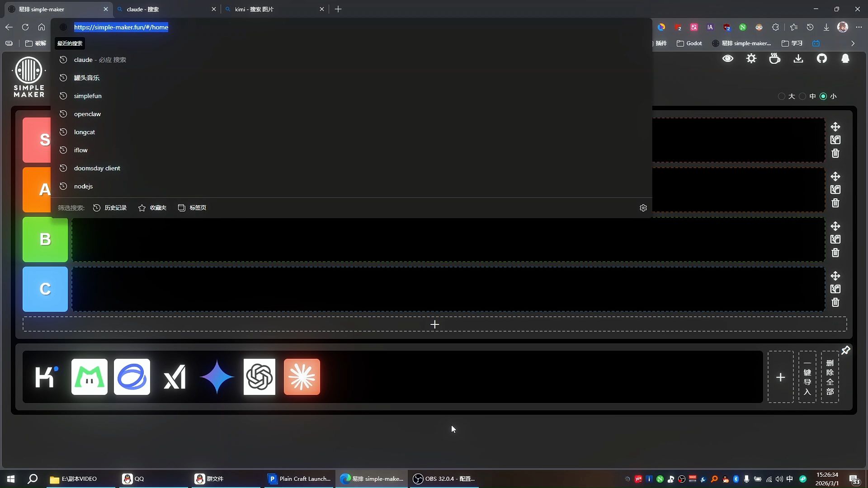868x488 pixels.
Task: Click edit icon for S tier row
Action: pyautogui.click(x=835, y=140)
